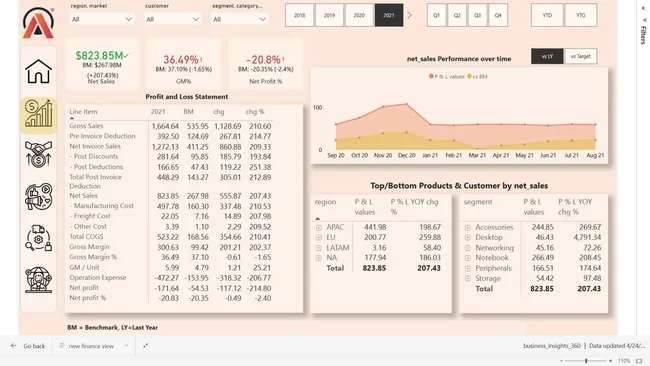Select the Finance view dollar chart icon

pos(39,115)
